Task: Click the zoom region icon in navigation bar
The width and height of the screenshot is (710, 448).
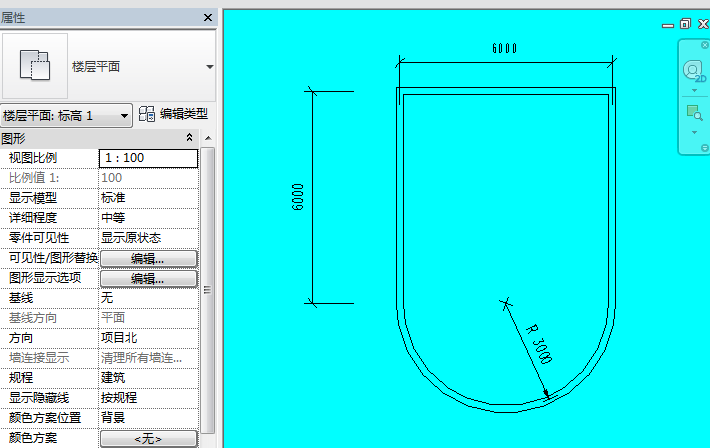Action: click(693, 113)
